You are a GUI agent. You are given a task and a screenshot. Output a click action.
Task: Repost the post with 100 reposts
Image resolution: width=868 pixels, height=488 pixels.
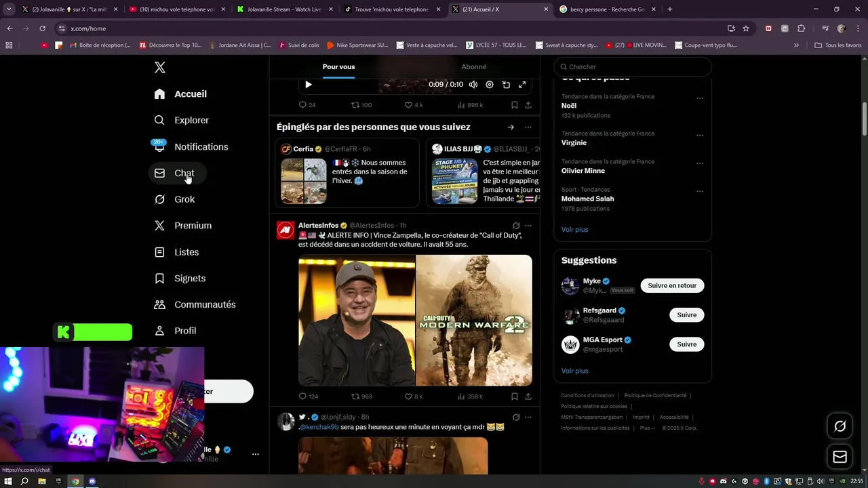coord(361,105)
